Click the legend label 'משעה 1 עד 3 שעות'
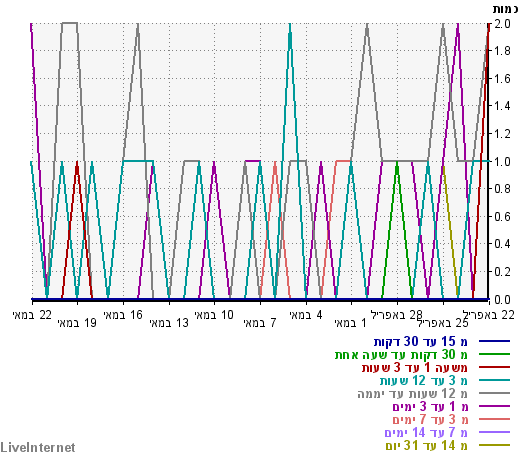Image resolution: width=520 pixels, height=457 pixels. pyautogui.click(x=415, y=367)
